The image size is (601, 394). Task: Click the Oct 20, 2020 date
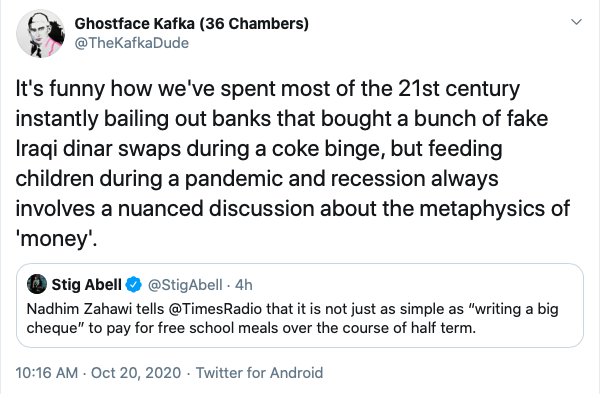[136, 373]
